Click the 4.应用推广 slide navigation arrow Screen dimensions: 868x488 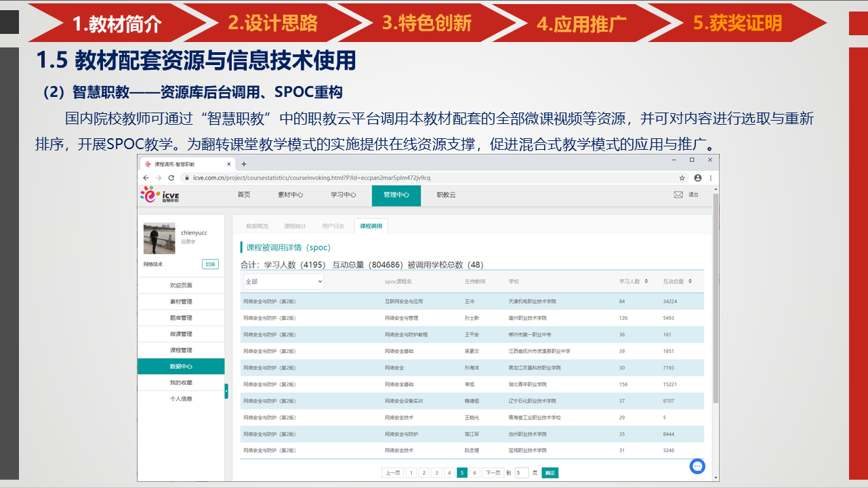click(x=581, y=23)
